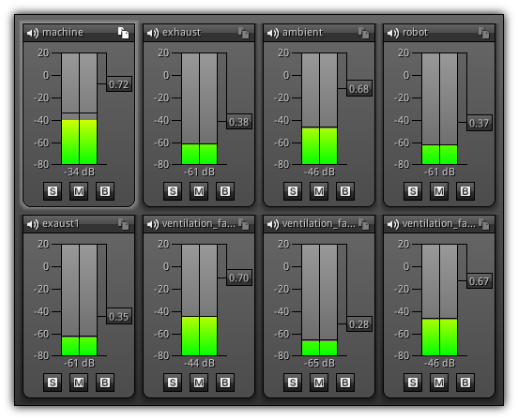Mute the exaust1 channel with M
Viewport: 518px width, 420px height.
tap(79, 382)
